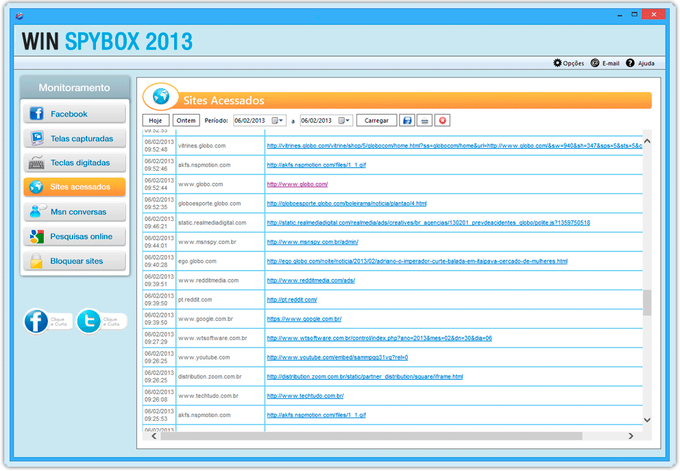The width and height of the screenshot is (680, 471).
Task: Click the vertical scrollbar up arrow
Action: [x=647, y=141]
